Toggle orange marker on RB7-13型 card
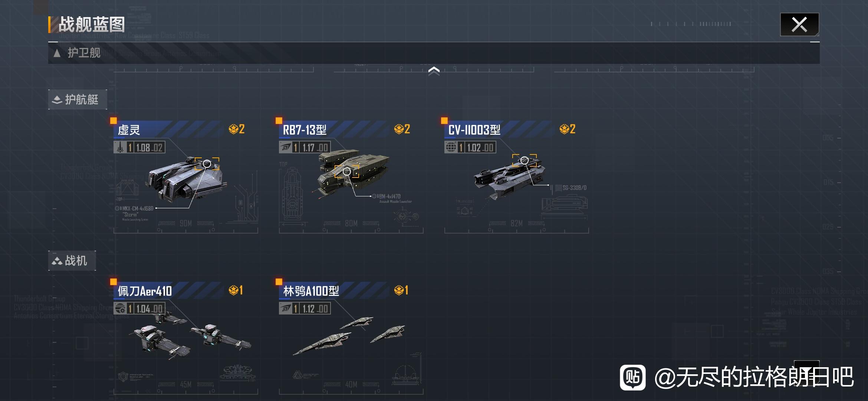The height and width of the screenshot is (401, 868). [x=279, y=121]
